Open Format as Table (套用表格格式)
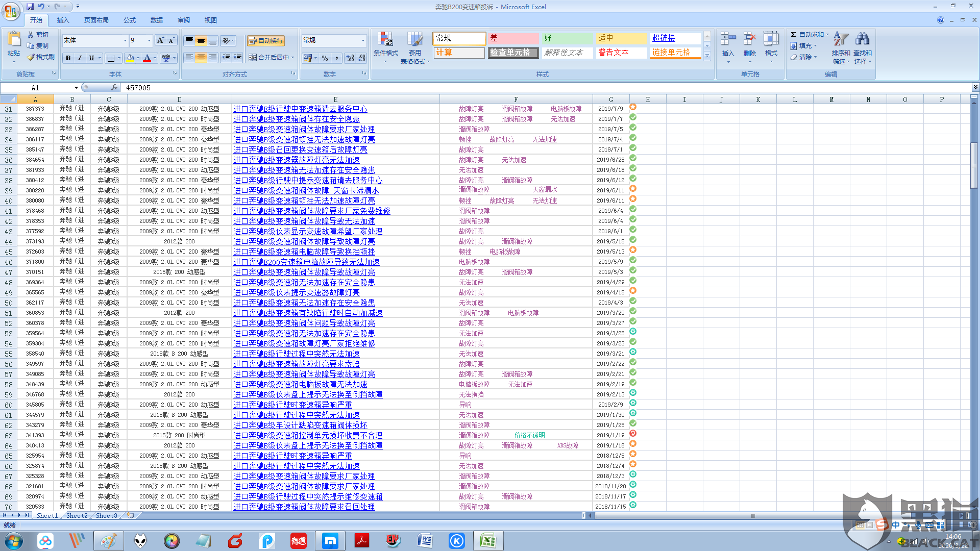This screenshot has height=551, width=980. (415, 47)
